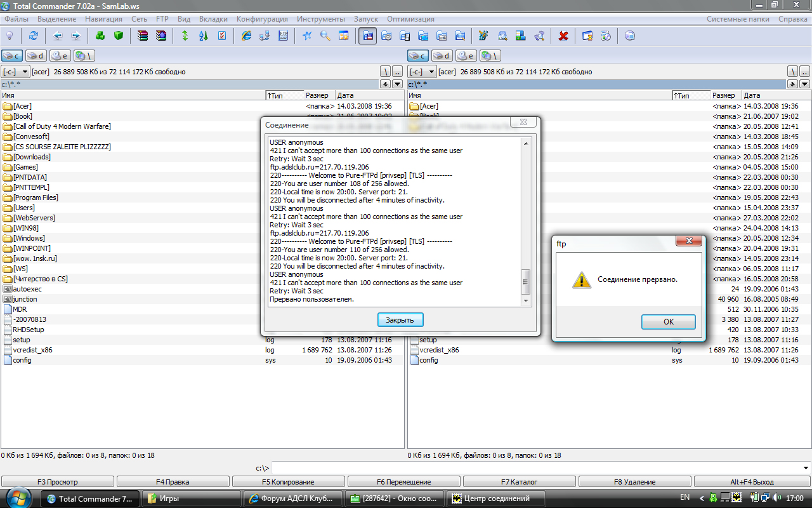This screenshot has width=812, height=508.
Task: Click the refresh icon in the toolbar
Action: click(33, 36)
